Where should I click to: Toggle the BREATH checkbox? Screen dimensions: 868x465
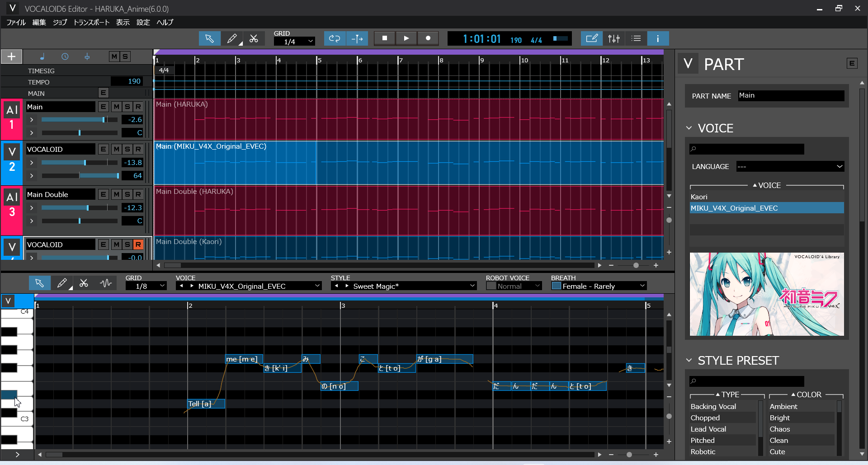click(x=557, y=286)
